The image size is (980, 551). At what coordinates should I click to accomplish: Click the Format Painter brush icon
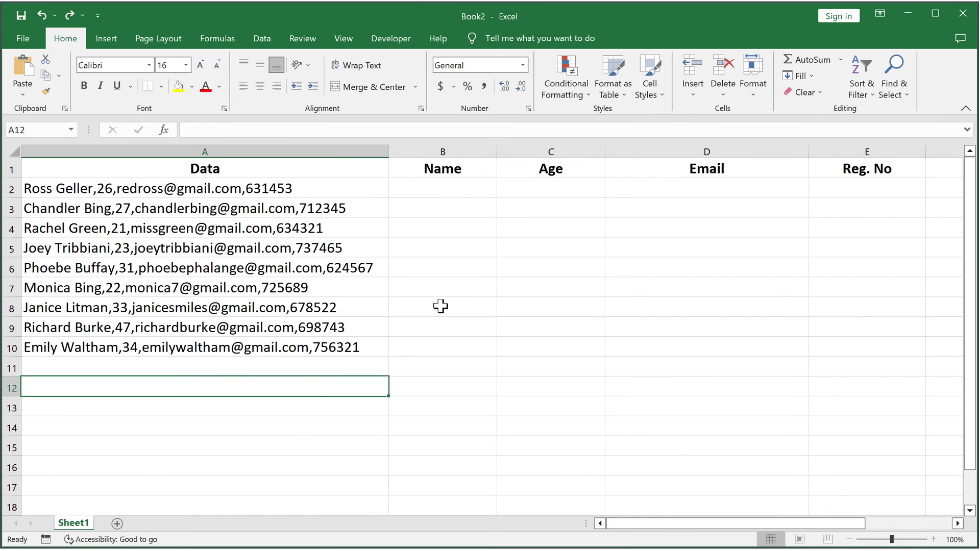point(46,92)
